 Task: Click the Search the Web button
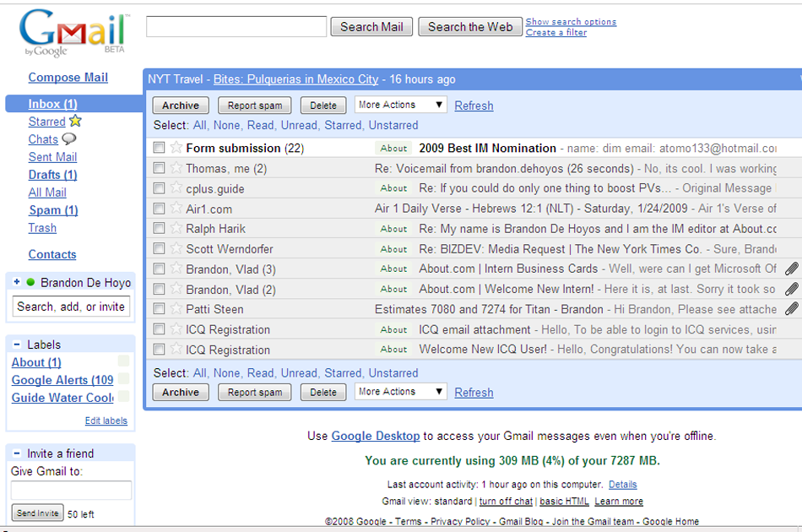(470, 27)
